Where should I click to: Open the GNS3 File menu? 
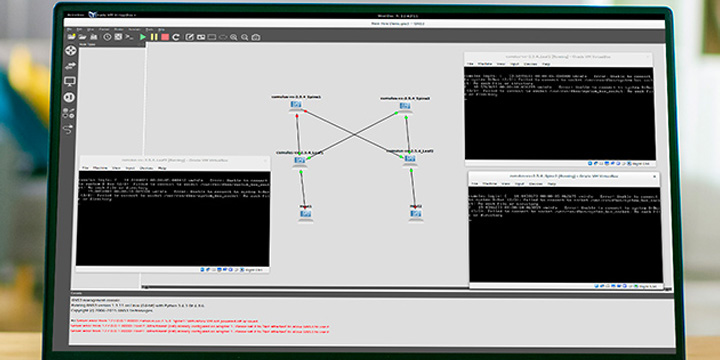point(69,29)
